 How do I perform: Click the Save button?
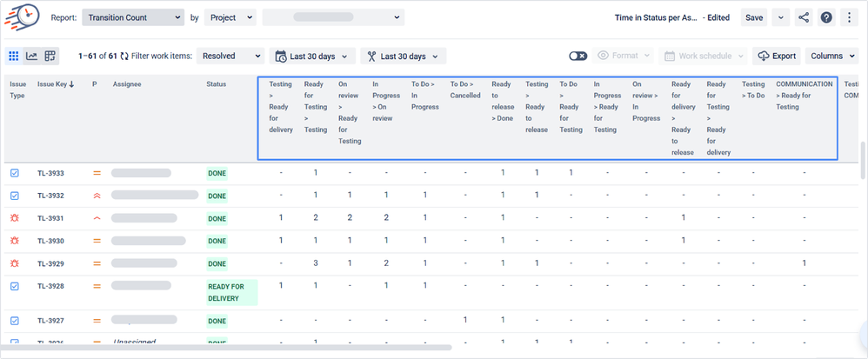(x=754, y=17)
